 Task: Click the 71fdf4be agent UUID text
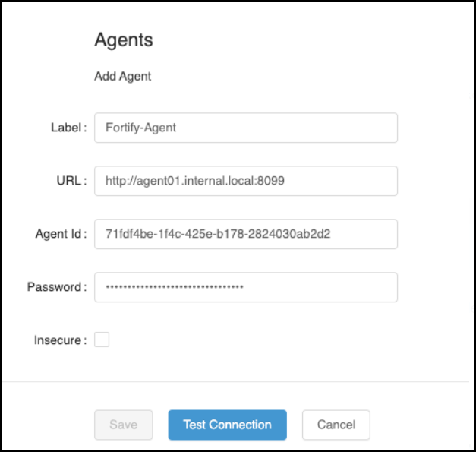pos(219,234)
